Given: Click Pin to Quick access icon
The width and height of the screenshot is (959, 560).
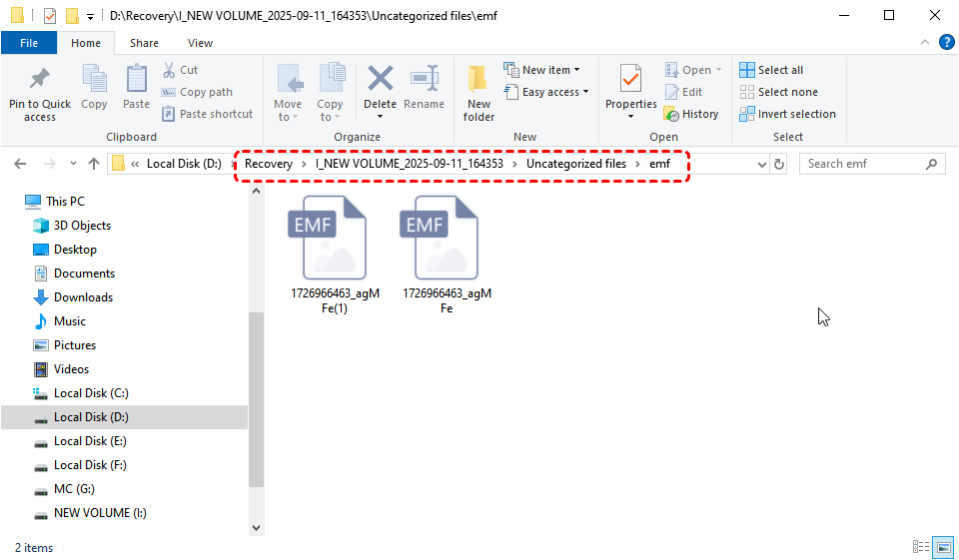Looking at the screenshot, I should (x=40, y=78).
